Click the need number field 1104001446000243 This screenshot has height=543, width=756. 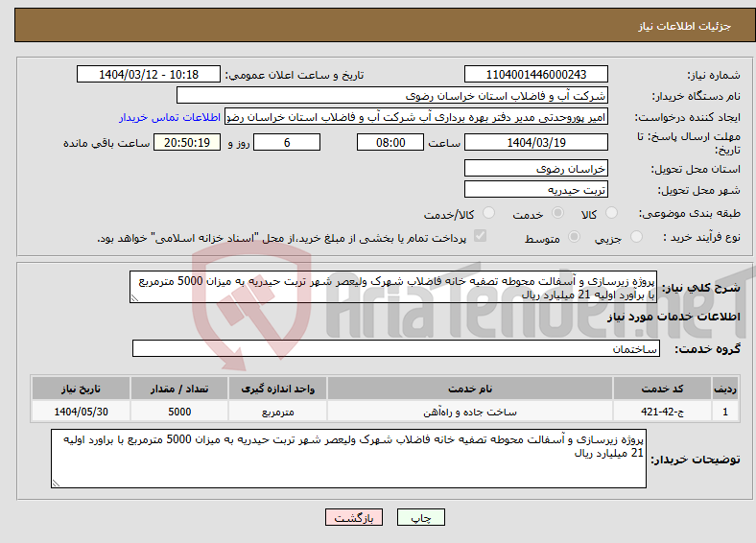coord(535,74)
